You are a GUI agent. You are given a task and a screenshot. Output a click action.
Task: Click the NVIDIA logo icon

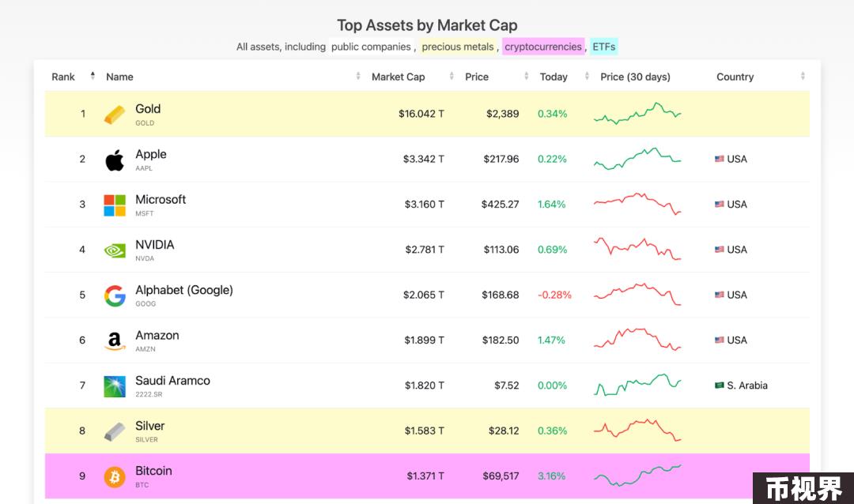115,250
